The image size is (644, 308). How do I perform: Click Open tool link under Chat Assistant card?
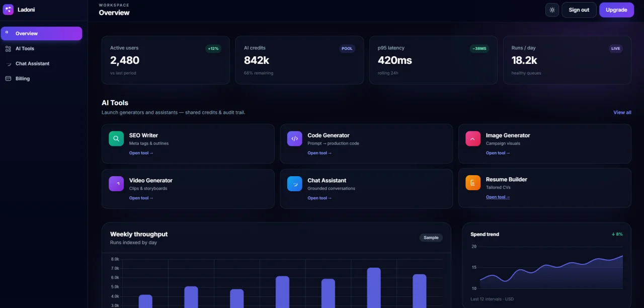(319, 198)
